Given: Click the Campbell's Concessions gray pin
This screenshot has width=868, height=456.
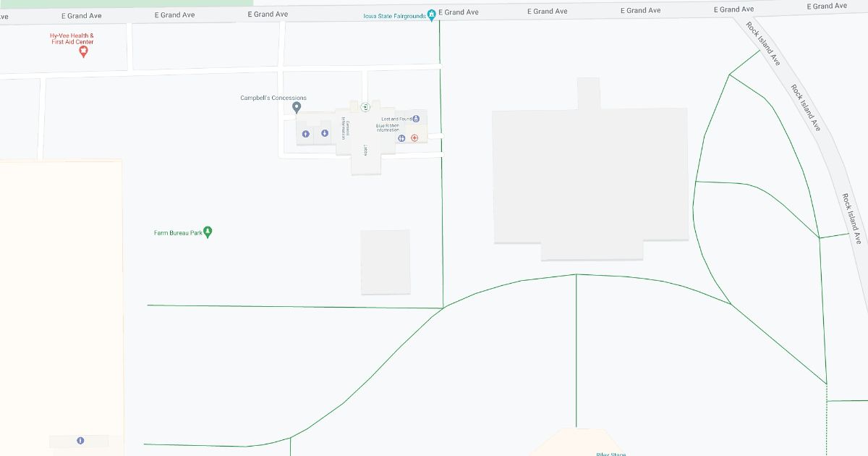Looking at the screenshot, I should 296,108.
